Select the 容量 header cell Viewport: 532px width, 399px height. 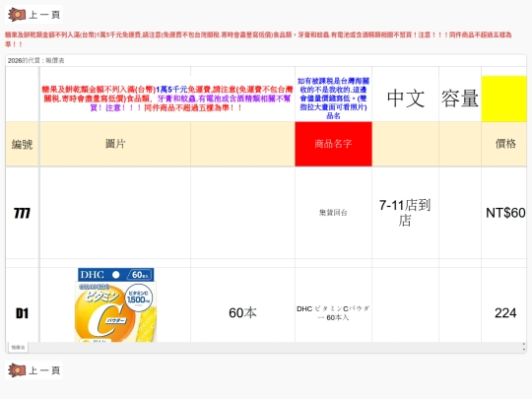click(x=460, y=99)
